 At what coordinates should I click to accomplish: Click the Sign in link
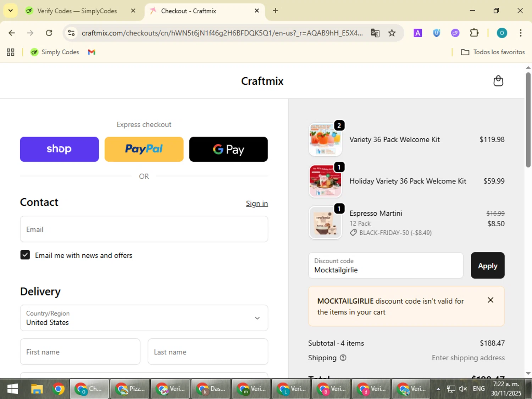click(257, 204)
